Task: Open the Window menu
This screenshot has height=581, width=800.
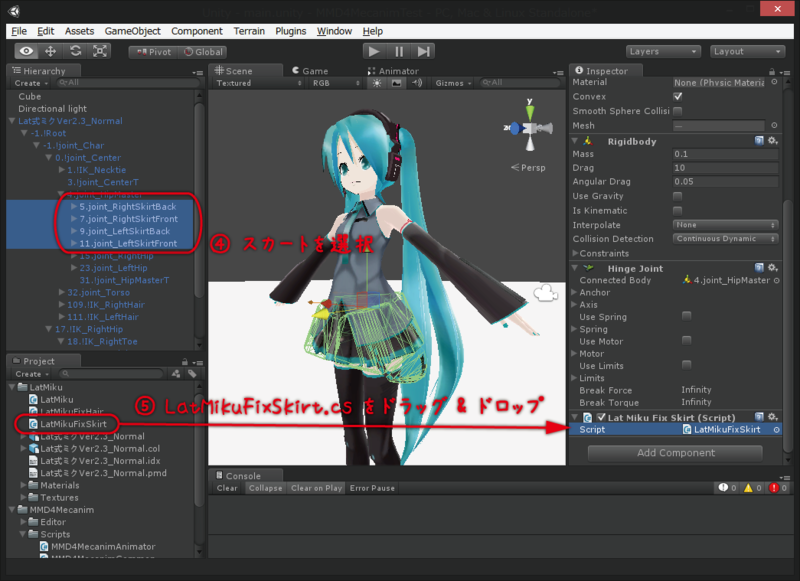Action: tap(334, 31)
